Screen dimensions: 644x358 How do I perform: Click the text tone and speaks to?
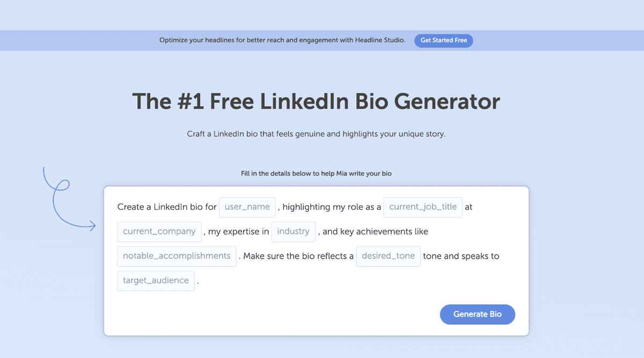pyautogui.click(x=461, y=256)
